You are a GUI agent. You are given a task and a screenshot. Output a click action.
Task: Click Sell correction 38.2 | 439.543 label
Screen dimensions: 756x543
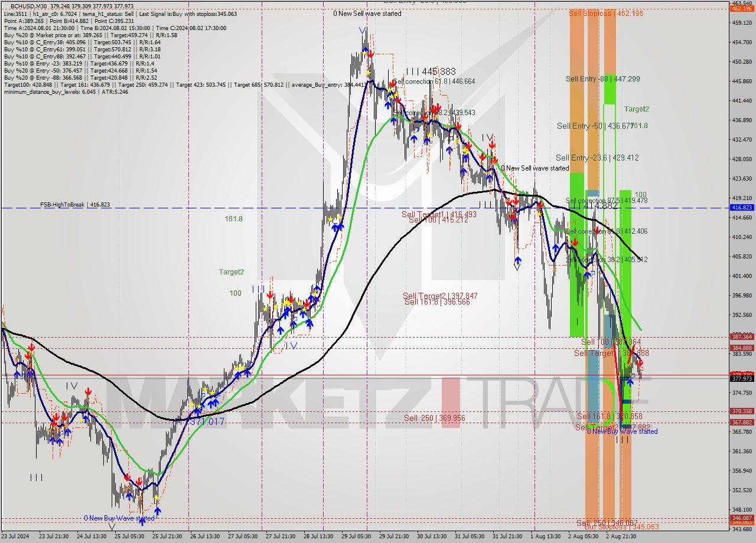coord(434,112)
